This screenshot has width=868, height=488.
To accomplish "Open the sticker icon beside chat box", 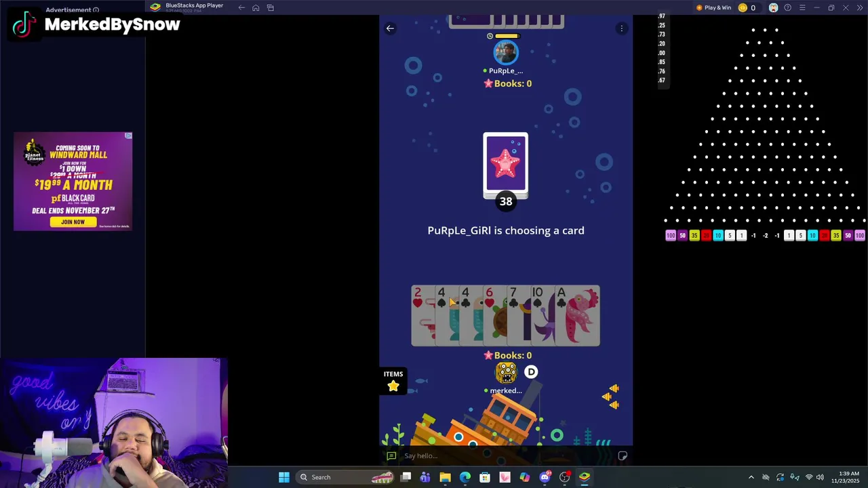I will click(623, 456).
